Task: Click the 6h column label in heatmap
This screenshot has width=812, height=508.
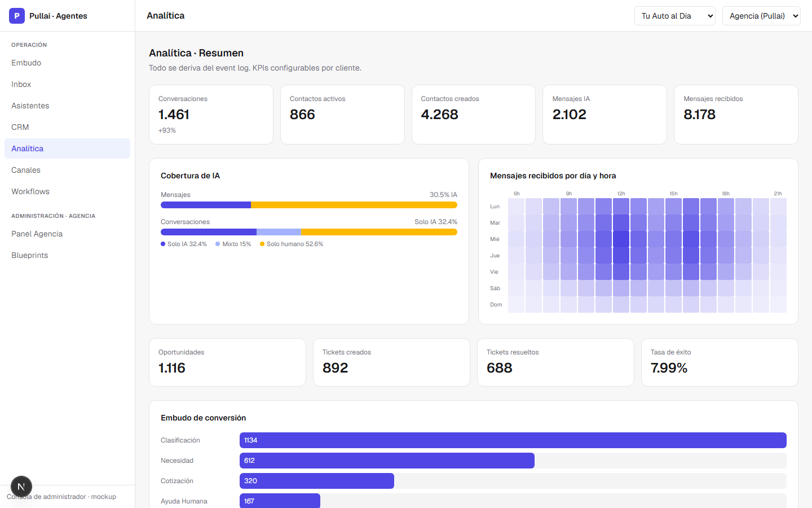Action: click(x=517, y=194)
